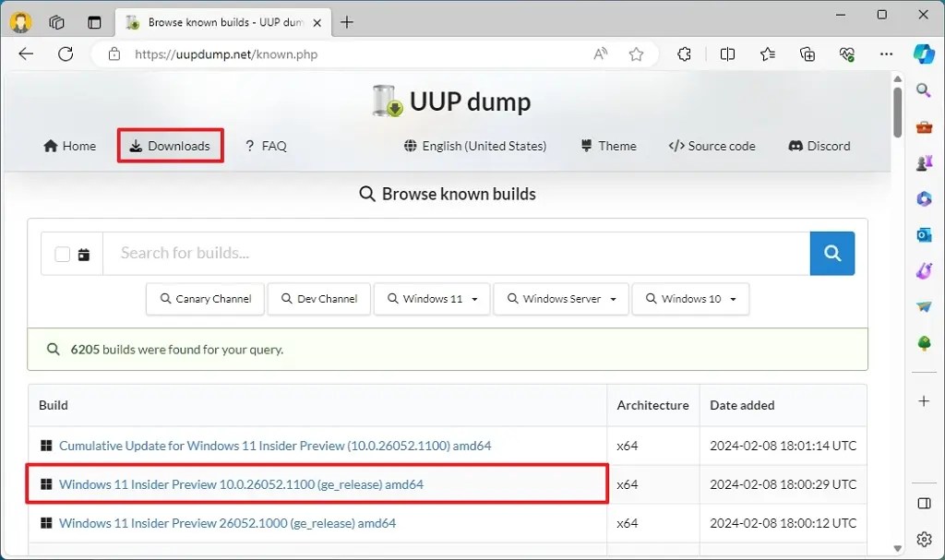Expand the Windows Server dropdown
The width and height of the screenshot is (945, 560).
pyautogui.click(x=561, y=299)
